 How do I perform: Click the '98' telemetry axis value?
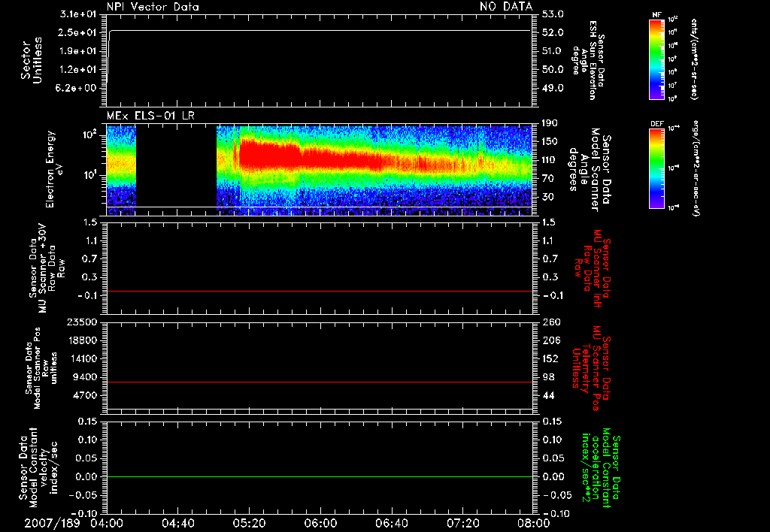548,377
